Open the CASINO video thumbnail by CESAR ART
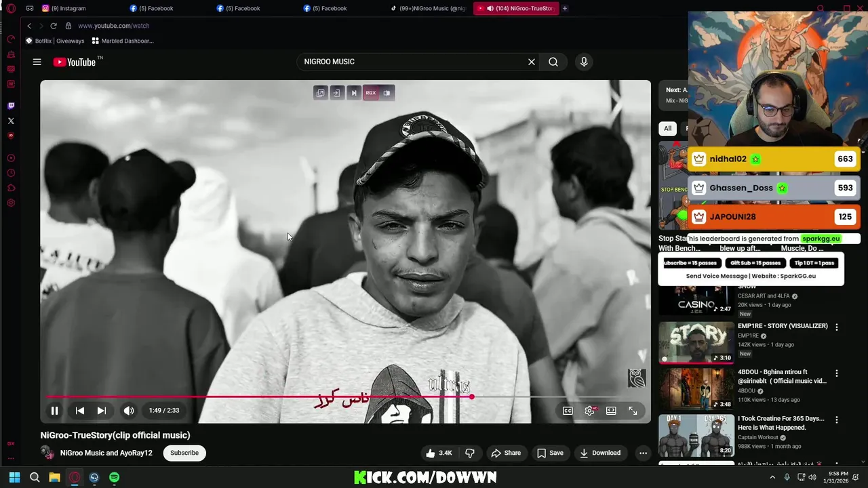 (x=696, y=300)
